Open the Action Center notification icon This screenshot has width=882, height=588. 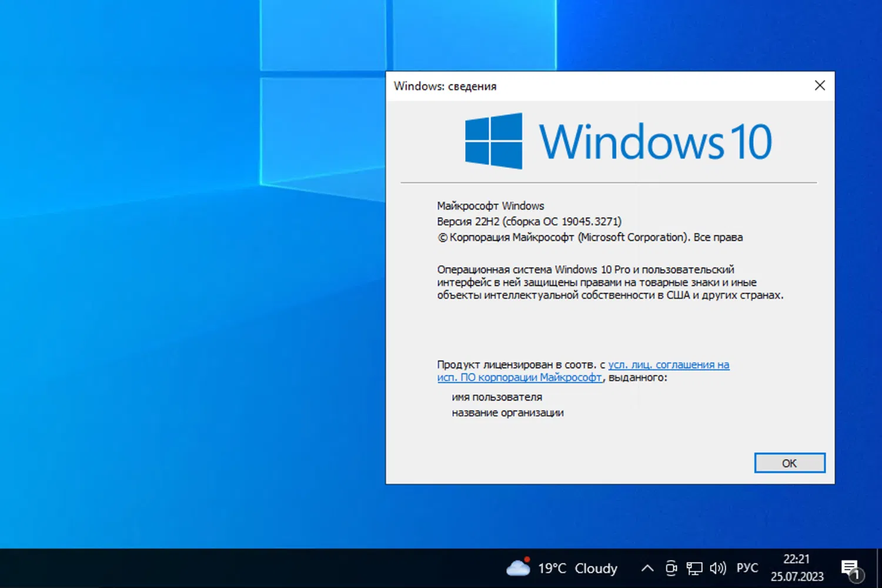850,567
